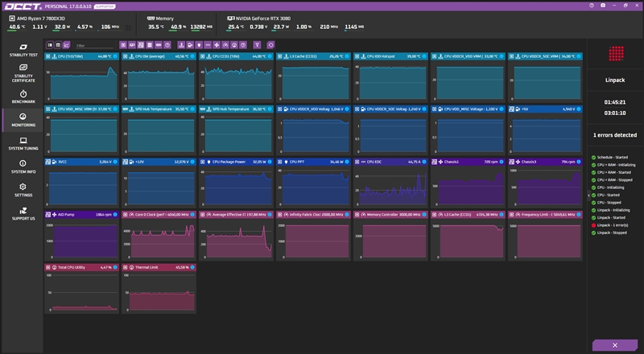The image size is (644, 354).
Task: Open System Tuning from the sidebar
Action: pyautogui.click(x=23, y=143)
